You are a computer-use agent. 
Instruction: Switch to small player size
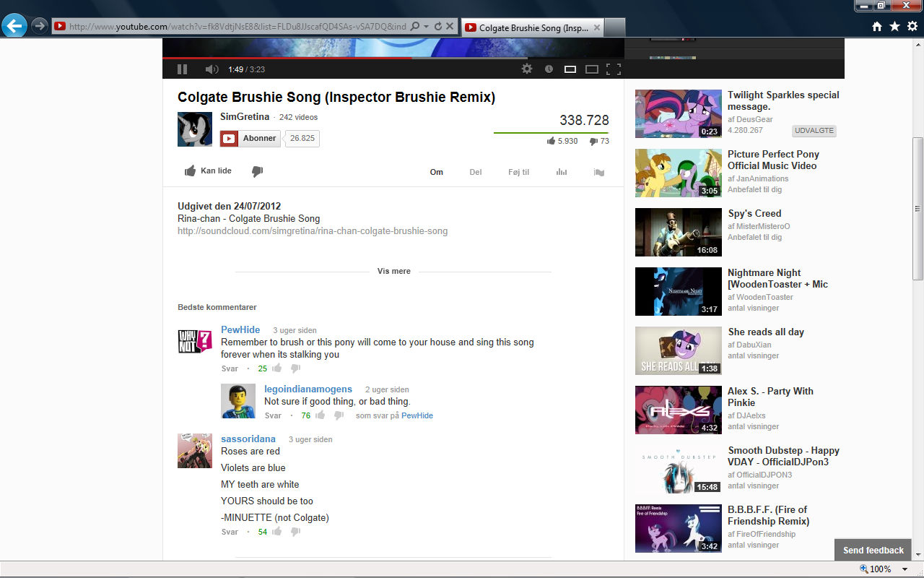coord(570,69)
